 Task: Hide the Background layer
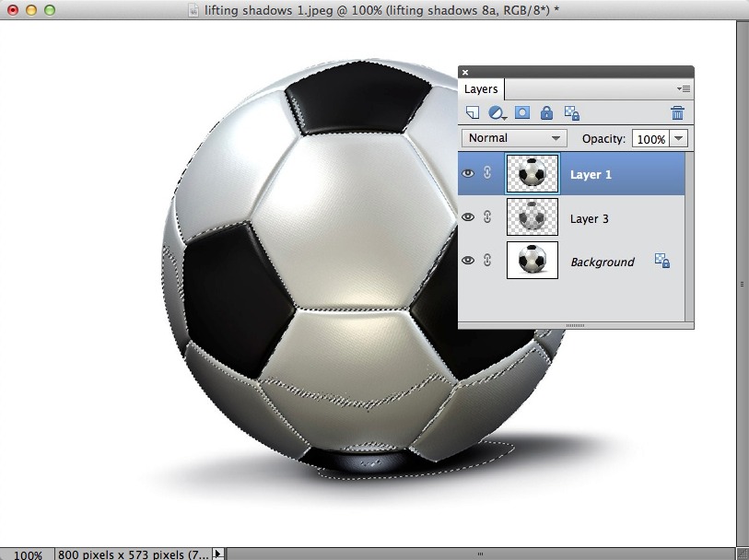tap(468, 262)
